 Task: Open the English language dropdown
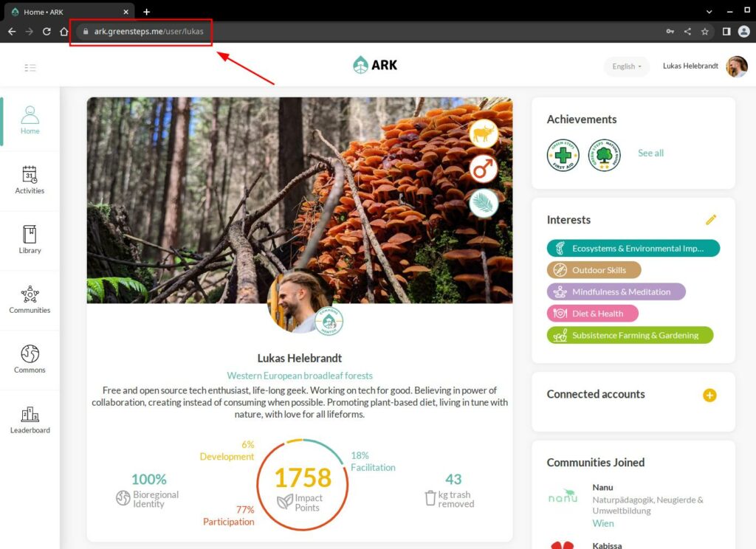(x=626, y=66)
